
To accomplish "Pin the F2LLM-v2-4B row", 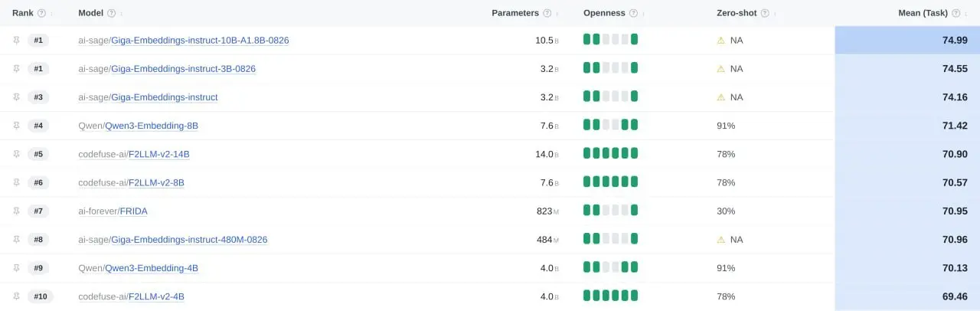I will tap(16, 296).
